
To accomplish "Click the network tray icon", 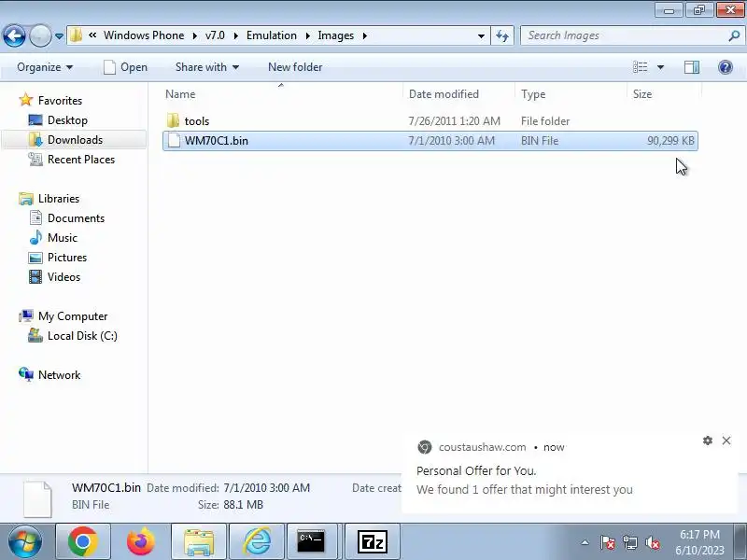I will (630, 542).
